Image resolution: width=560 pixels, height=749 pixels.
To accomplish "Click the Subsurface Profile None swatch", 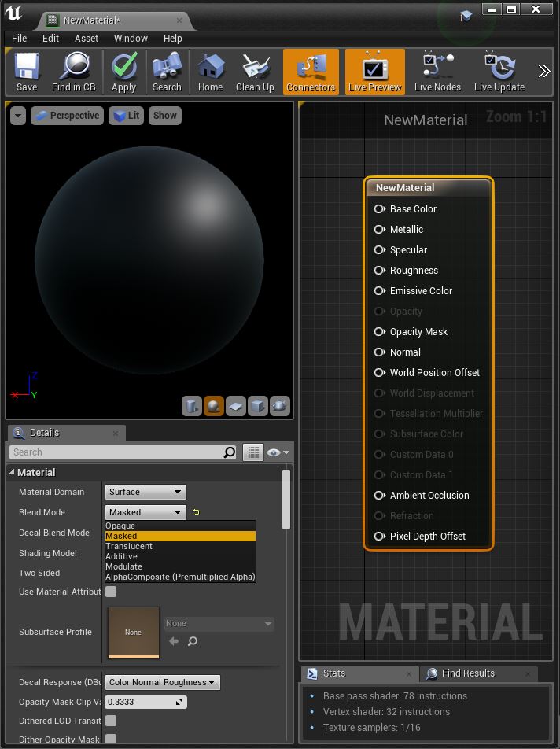I will [x=133, y=632].
